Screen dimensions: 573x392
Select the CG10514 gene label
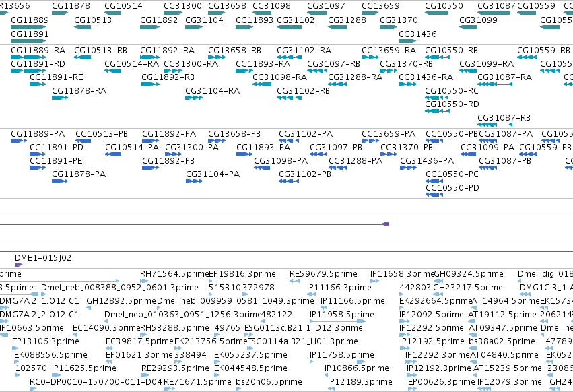(x=123, y=6)
